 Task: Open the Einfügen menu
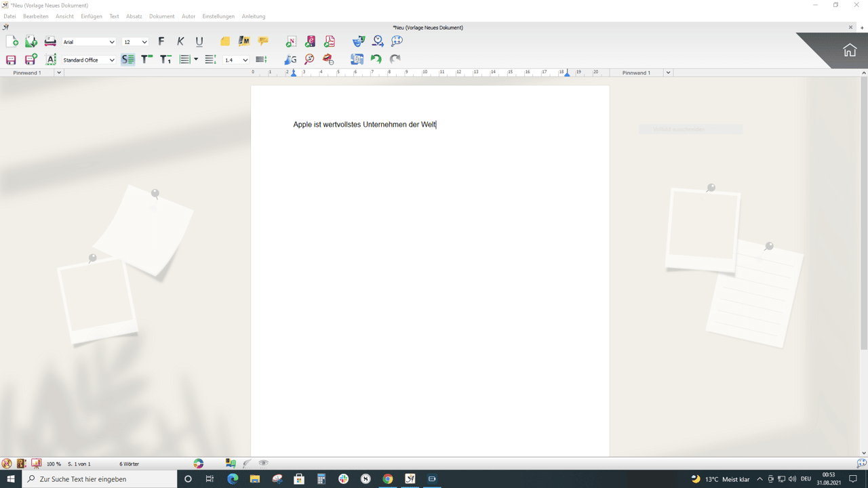[x=92, y=16]
